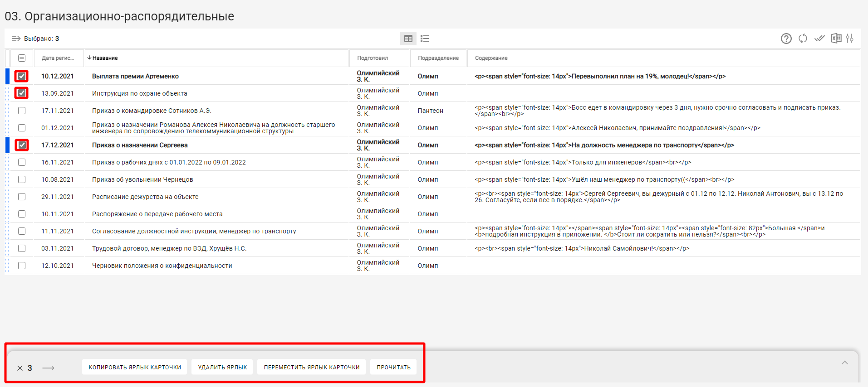Switch to table grid view
868x387 pixels.
pyautogui.click(x=408, y=39)
